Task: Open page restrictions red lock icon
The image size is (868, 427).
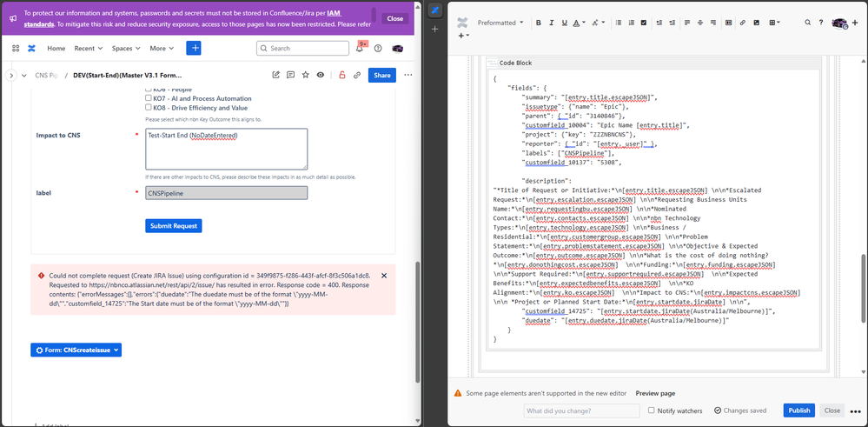Action: [x=342, y=76]
